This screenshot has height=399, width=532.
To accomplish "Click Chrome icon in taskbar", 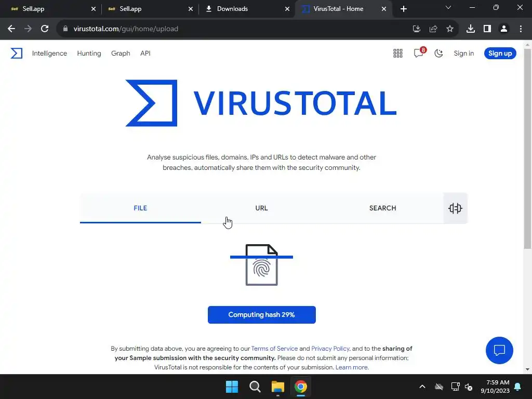I will [x=301, y=387].
